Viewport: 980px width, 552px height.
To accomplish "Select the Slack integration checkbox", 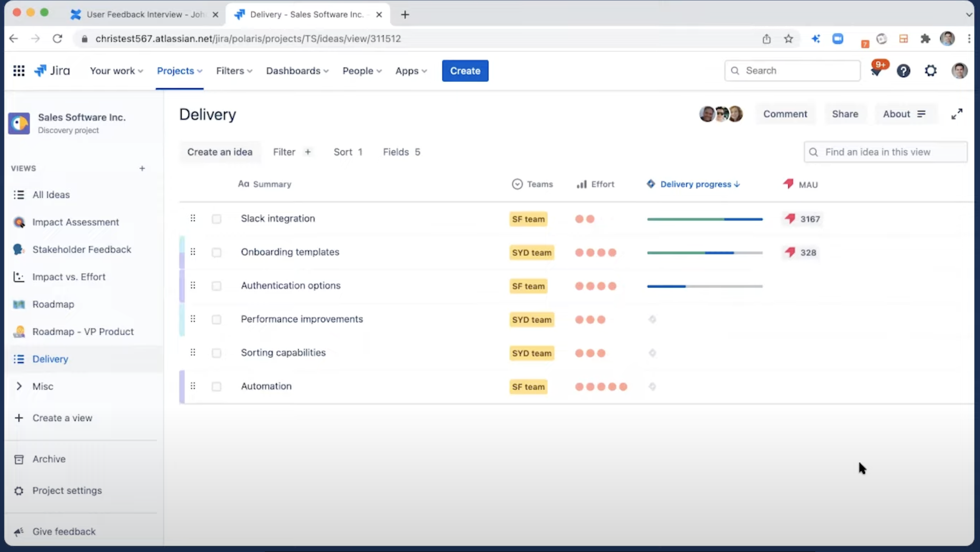I will coord(217,219).
